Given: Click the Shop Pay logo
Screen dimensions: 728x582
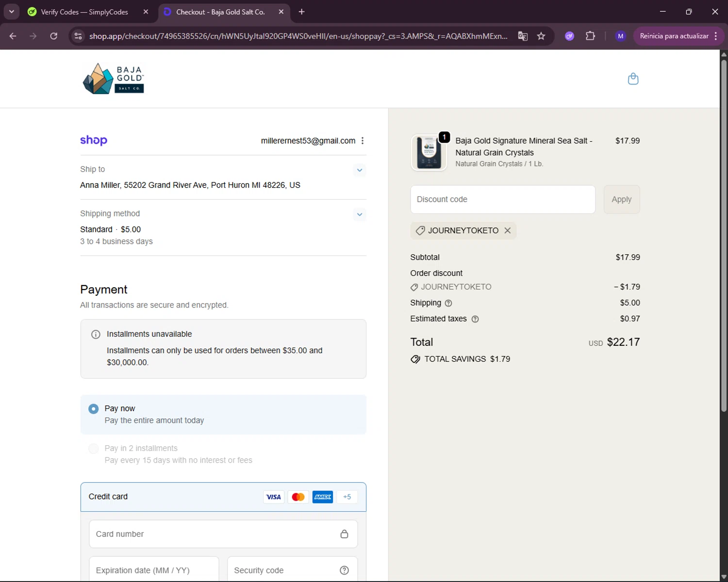Looking at the screenshot, I should coord(94,140).
